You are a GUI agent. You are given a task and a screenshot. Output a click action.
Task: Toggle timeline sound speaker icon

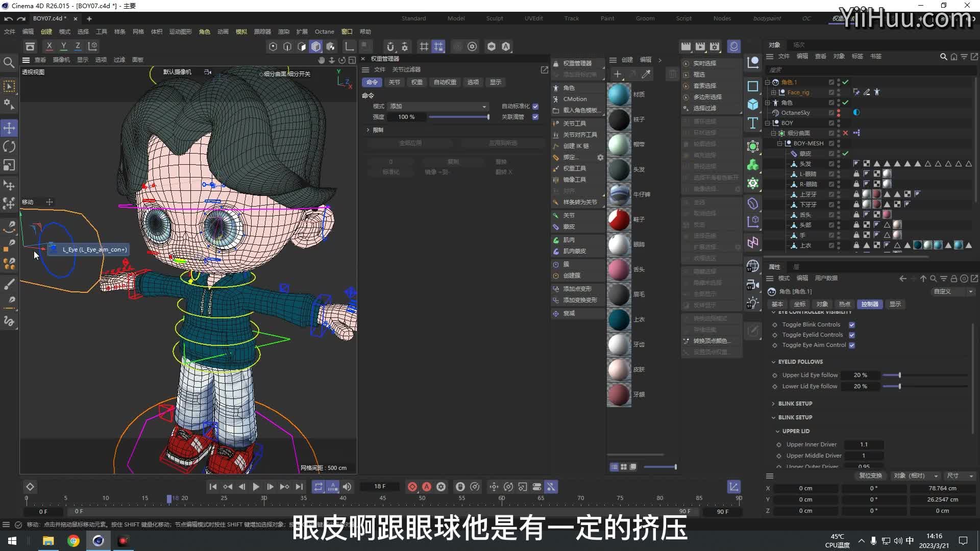347,487
